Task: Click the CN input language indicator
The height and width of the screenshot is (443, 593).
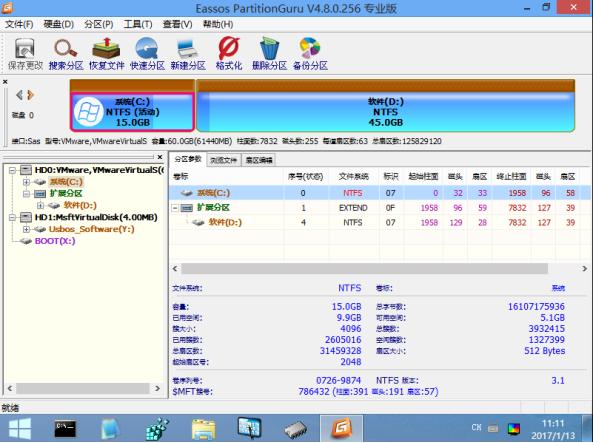Action: [477, 427]
